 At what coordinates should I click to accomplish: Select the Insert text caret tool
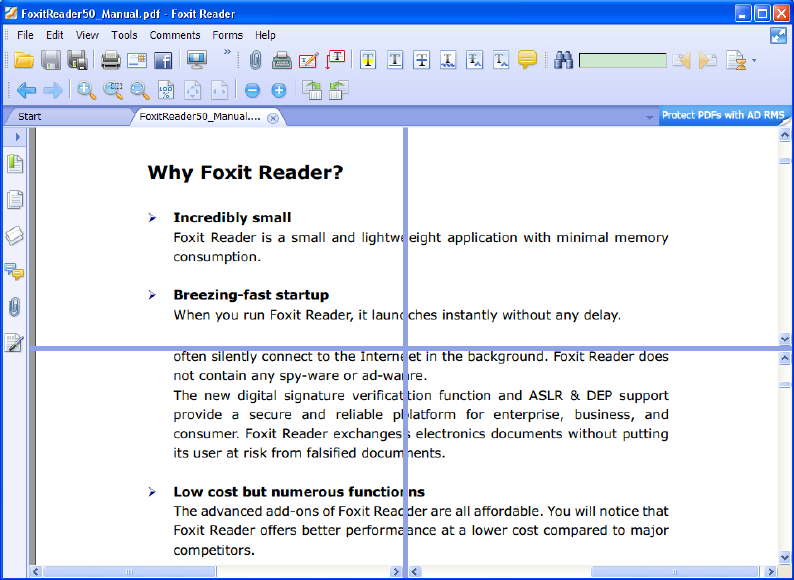pyautogui.click(x=501, y=60)
